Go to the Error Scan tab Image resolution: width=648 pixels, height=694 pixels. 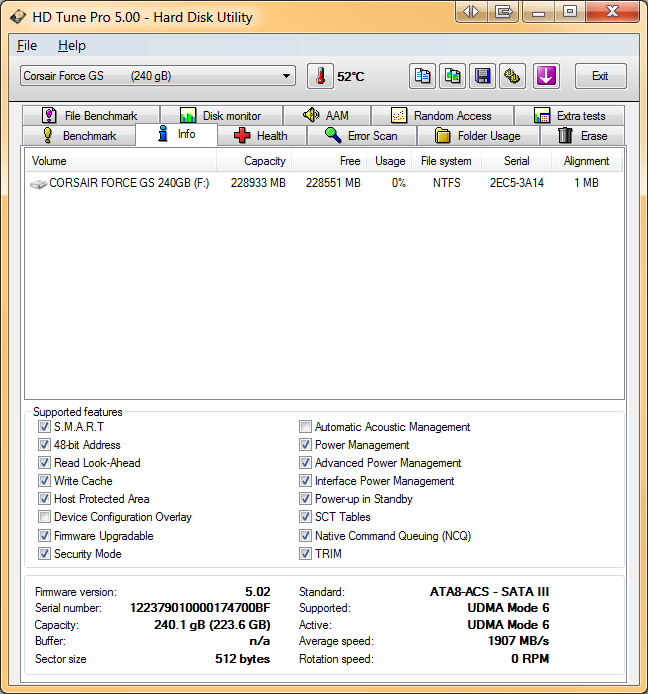coord(361,136)
